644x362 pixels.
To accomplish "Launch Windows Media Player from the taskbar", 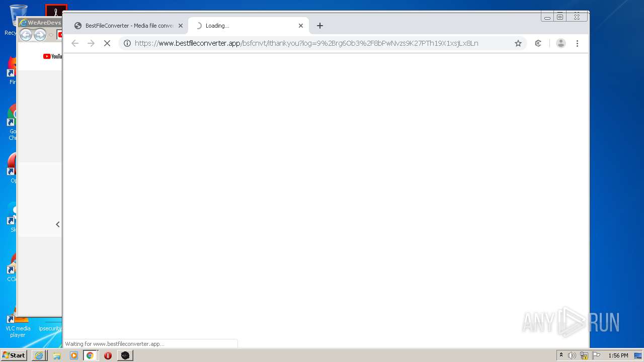I will [74, 355].
